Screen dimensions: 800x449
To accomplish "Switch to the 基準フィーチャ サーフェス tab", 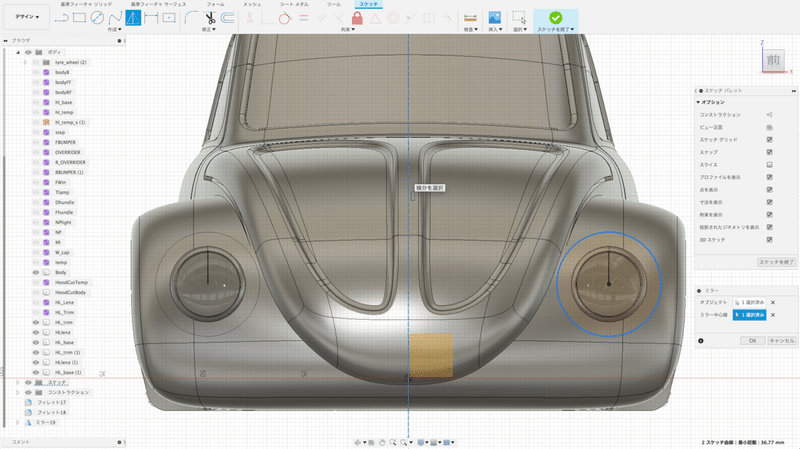I will (x=158, y=4).
